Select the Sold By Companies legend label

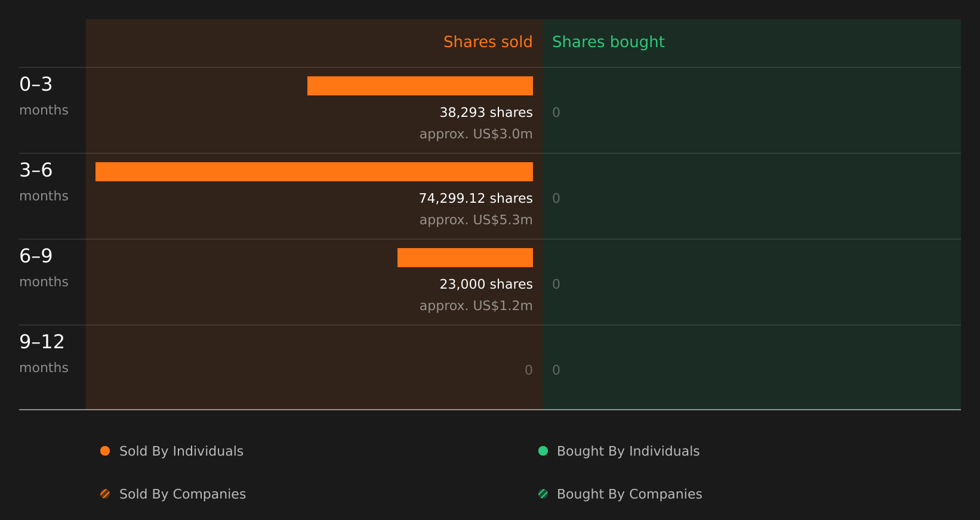pos(183,494)
